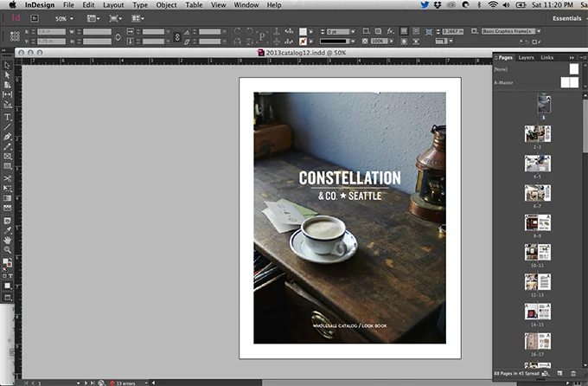The height and width of the screenshot is (386, 588).
Task: Click the reference point locator grid
Action: click(15, 36)
